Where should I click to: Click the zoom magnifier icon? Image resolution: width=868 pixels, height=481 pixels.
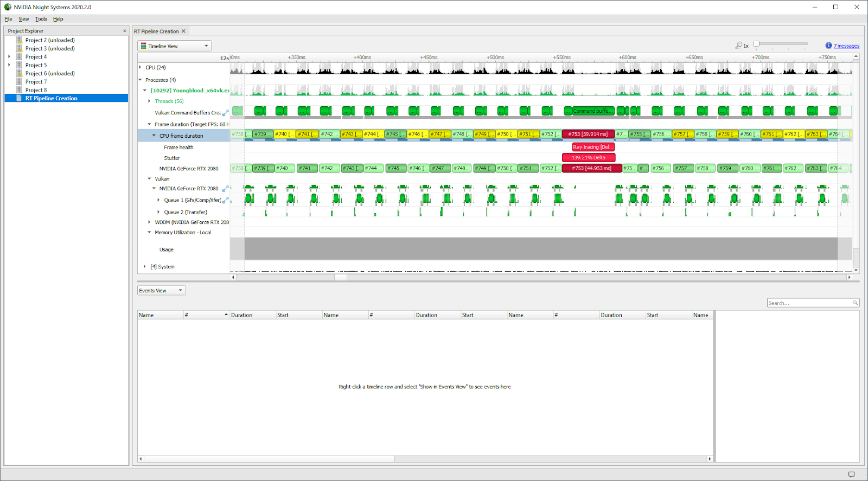(739, 46)
